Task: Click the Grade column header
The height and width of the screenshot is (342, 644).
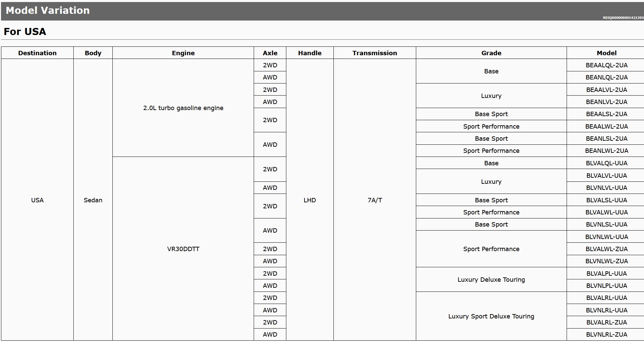Action: click(x=491, y=53)
